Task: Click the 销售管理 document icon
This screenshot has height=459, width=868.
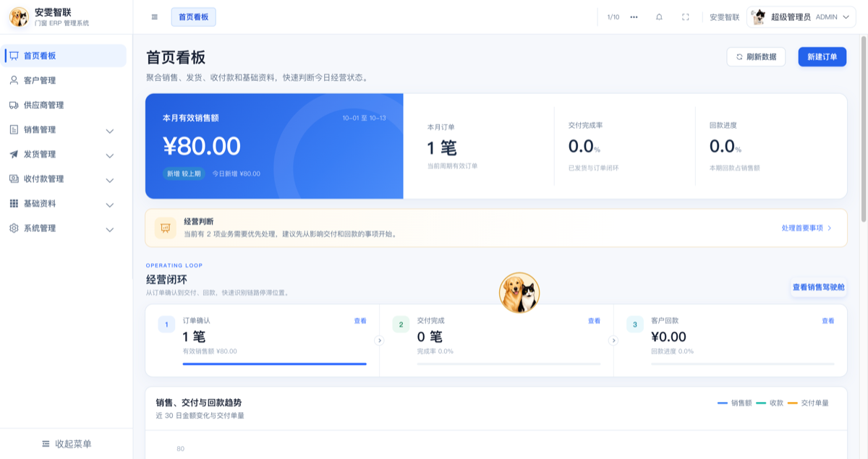Action: (14, 129)
